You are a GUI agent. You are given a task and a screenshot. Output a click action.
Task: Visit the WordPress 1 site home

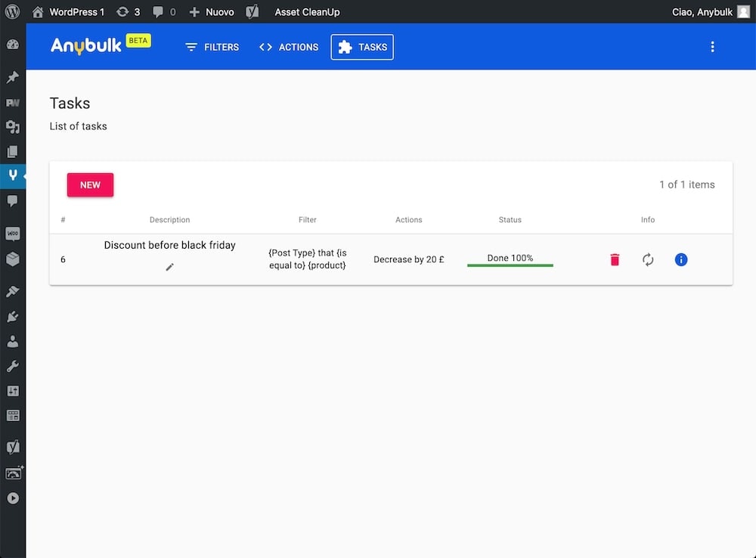[69, 11]
